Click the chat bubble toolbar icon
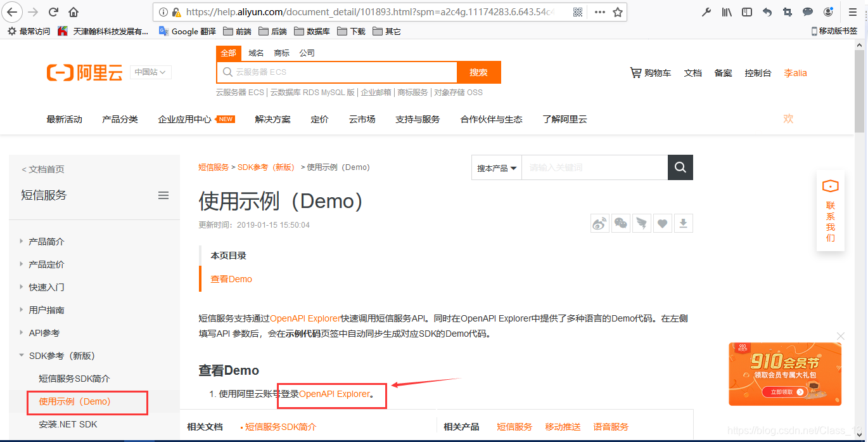 [808, 12]
